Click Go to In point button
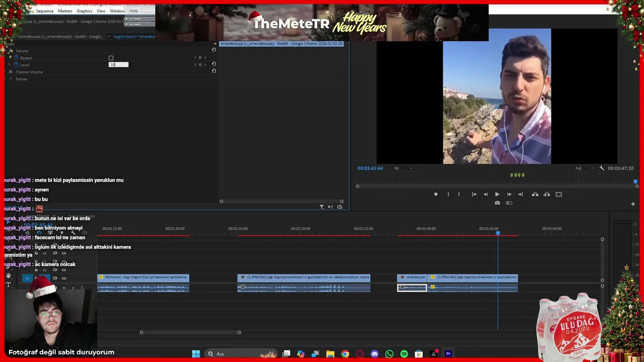This screenshot has height=362, width=644. point(474,194)
